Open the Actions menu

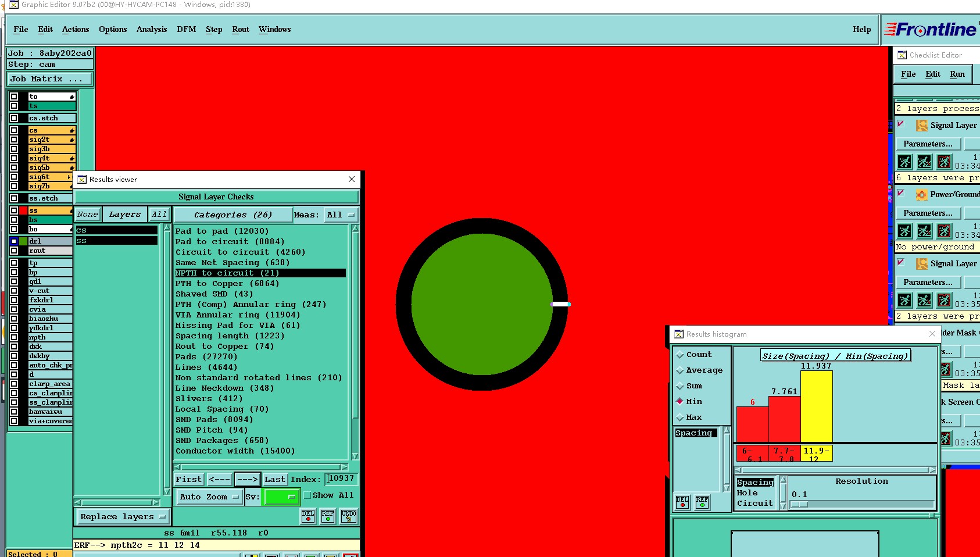76,29
